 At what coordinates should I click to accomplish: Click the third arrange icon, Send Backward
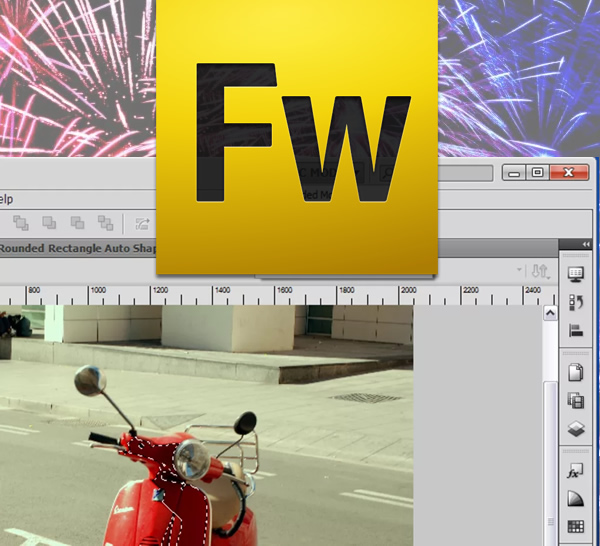pos(77,223)
